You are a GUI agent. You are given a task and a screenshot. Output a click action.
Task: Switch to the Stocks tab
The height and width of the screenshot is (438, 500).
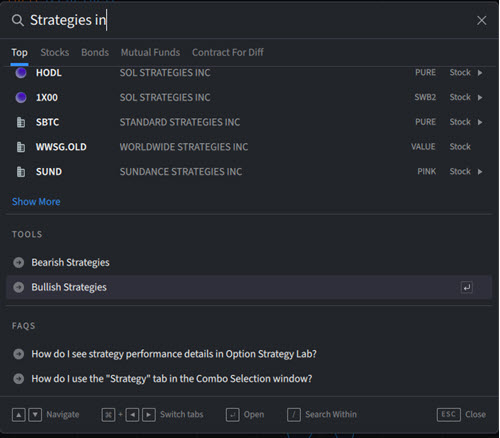click(x=55, y=52)
